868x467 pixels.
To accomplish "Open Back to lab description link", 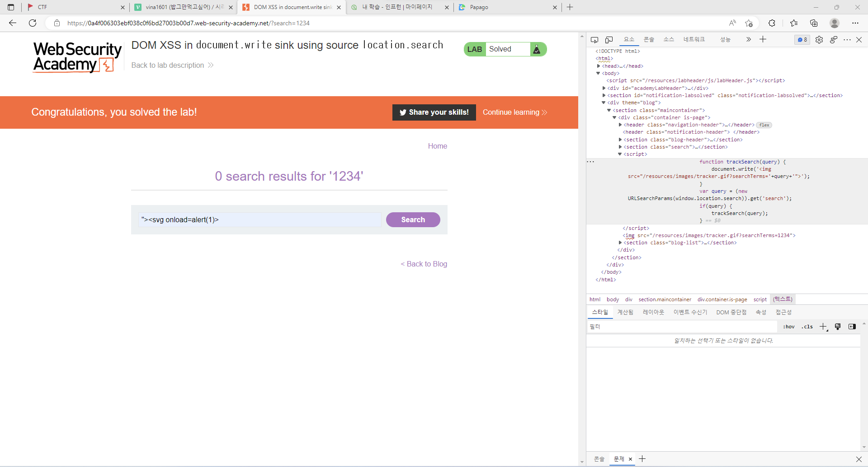I will point(172,65).
